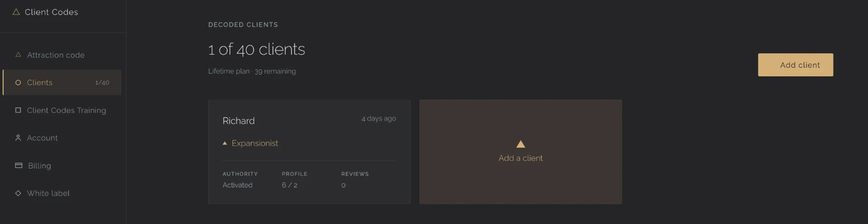The image size is (868, 224).
Task: Click the 'Activated' authority value
Action: tap(237, 185)
